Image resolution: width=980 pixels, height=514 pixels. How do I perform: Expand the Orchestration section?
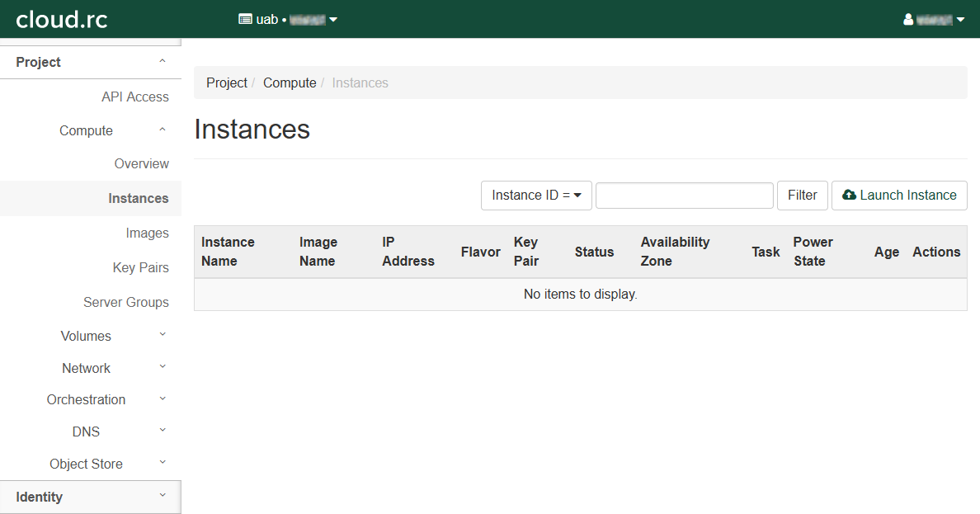(x=106, y=399)
